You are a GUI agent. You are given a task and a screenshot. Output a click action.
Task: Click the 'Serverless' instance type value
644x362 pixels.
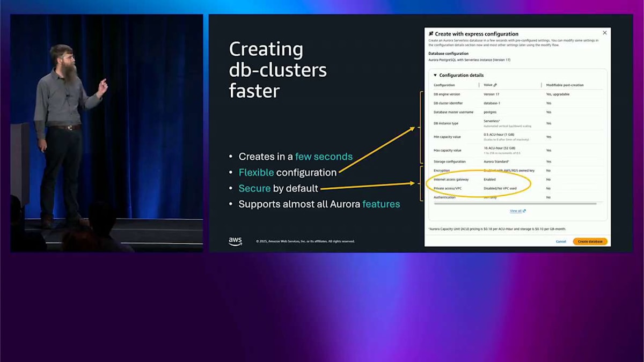pyautogui.click(x=493, y=122)
